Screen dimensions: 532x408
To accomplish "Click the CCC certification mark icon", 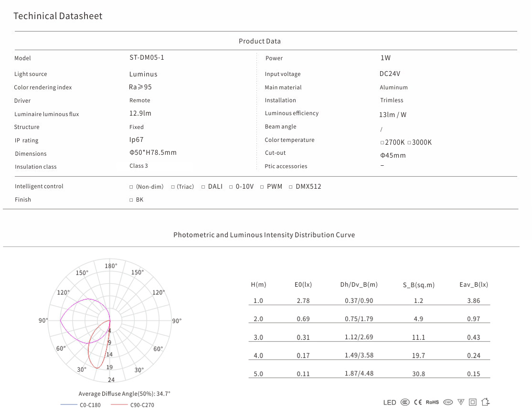I will click(405, 402).
